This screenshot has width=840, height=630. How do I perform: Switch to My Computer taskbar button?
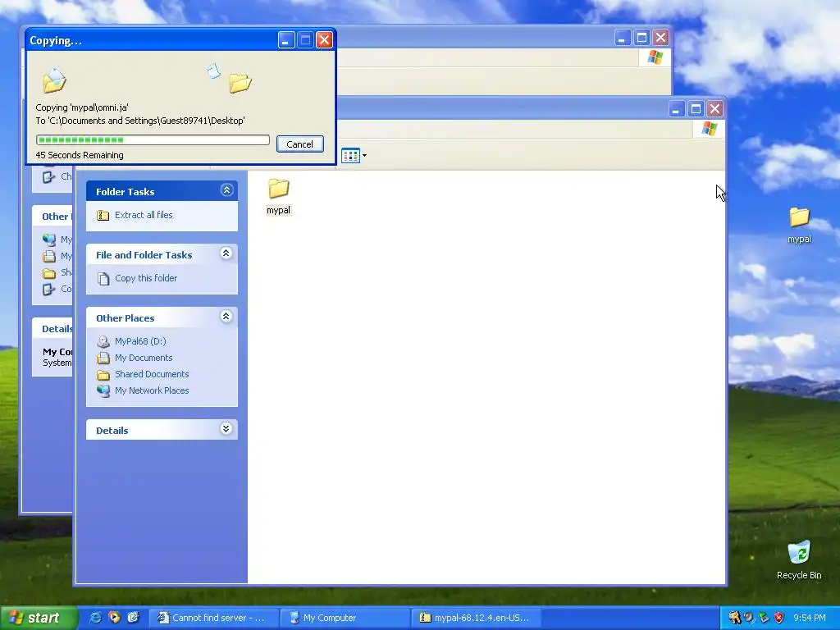click(345, 618)
